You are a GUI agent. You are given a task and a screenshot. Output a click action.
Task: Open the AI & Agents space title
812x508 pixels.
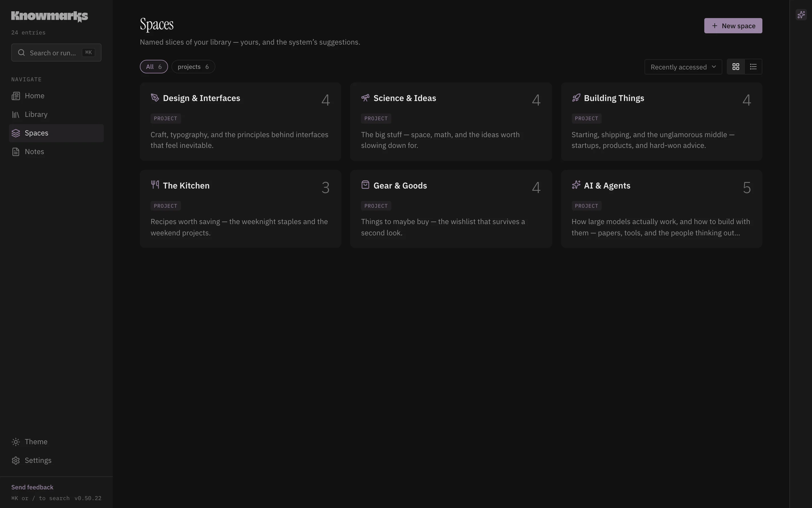607,185
